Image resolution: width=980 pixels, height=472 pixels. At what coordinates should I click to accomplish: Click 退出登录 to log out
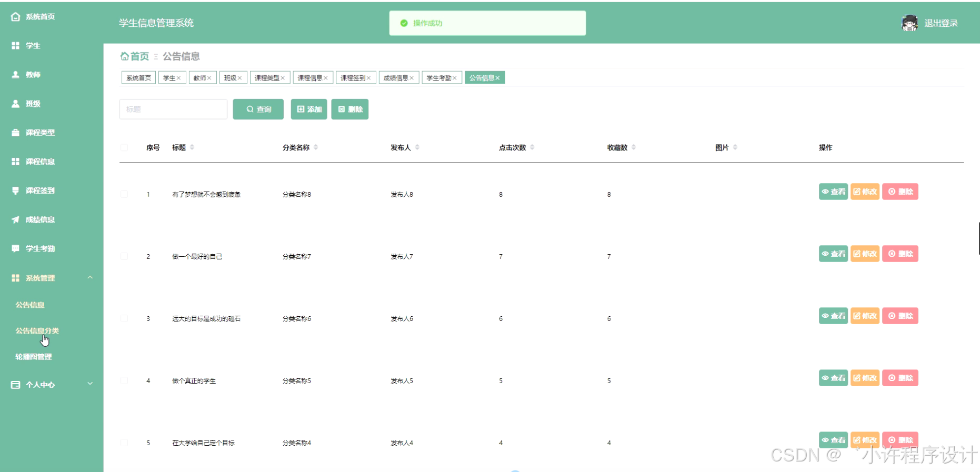click(x=941, y=23)
